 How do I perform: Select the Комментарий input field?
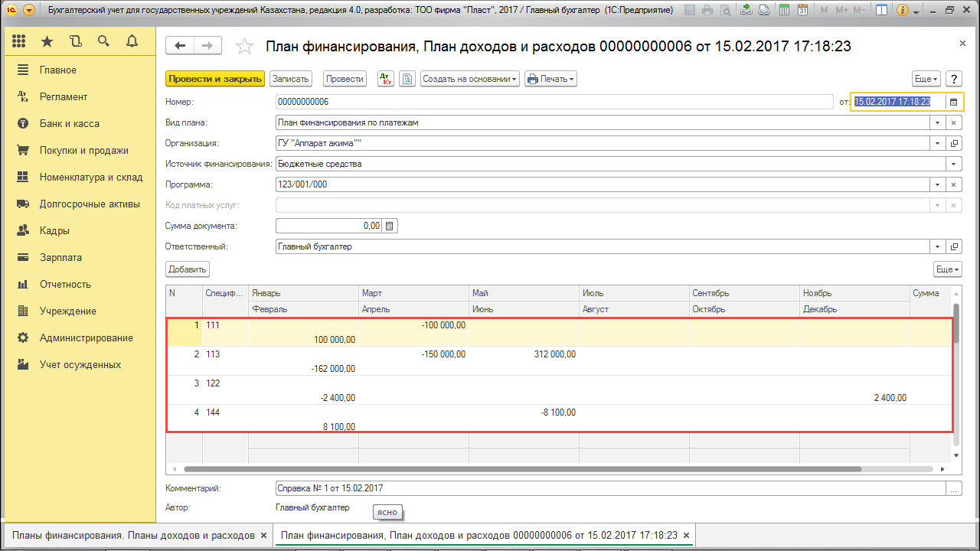(x=536, y=487)
